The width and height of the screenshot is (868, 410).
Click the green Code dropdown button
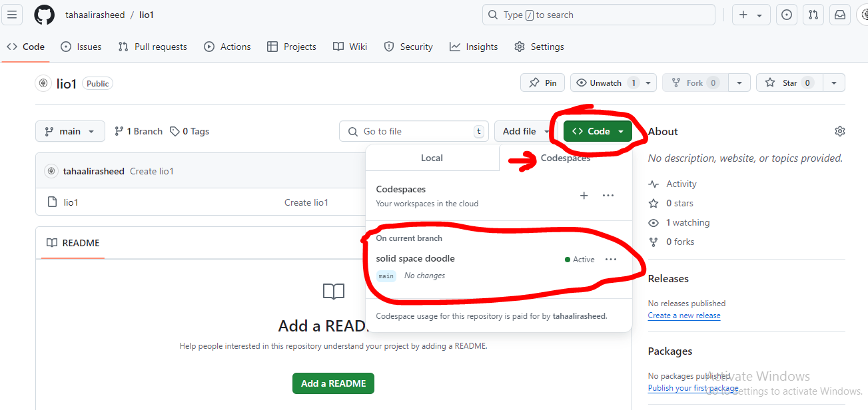598,131
